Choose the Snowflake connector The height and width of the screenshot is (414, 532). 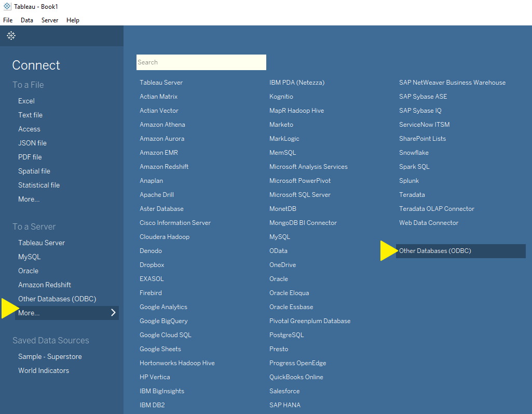pyautogui.click(x=414, y=153)
